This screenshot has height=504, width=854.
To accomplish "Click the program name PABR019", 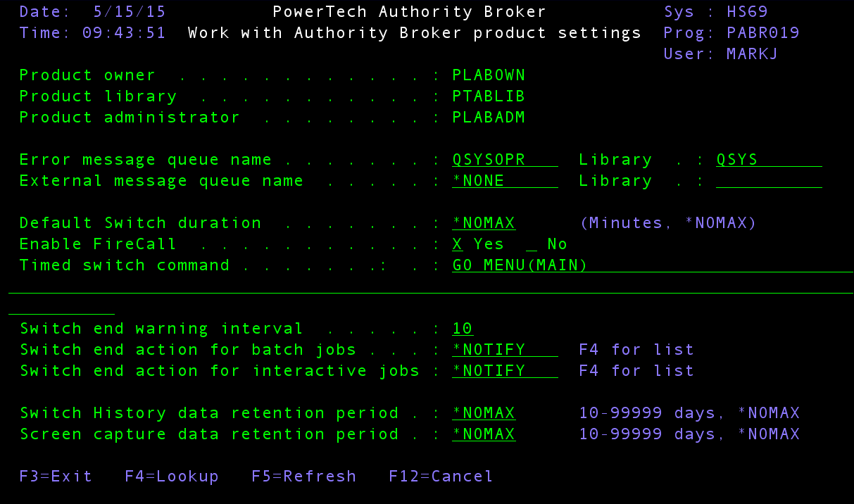I will (764, 33).
